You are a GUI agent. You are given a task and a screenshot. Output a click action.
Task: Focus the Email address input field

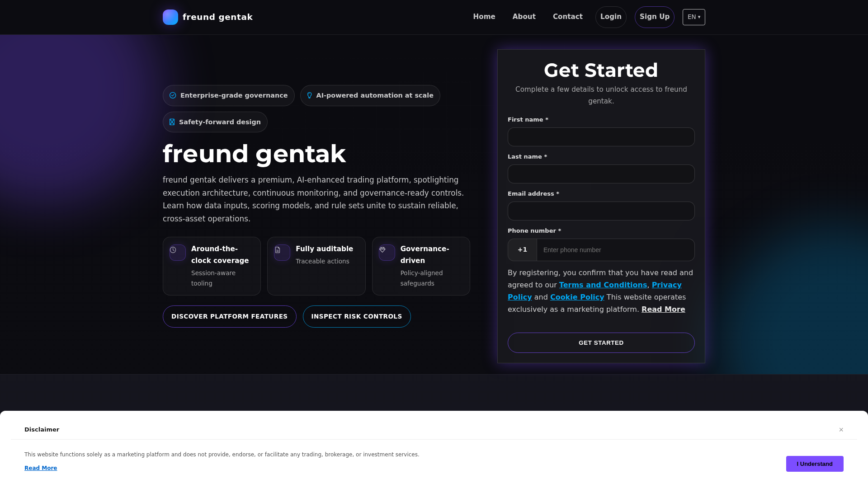(x=601, y=211)
